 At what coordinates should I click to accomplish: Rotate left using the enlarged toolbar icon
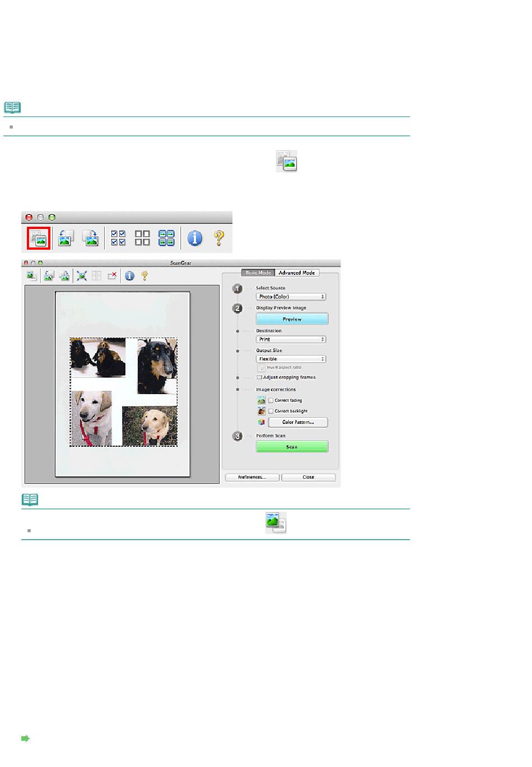pos(66,238)
